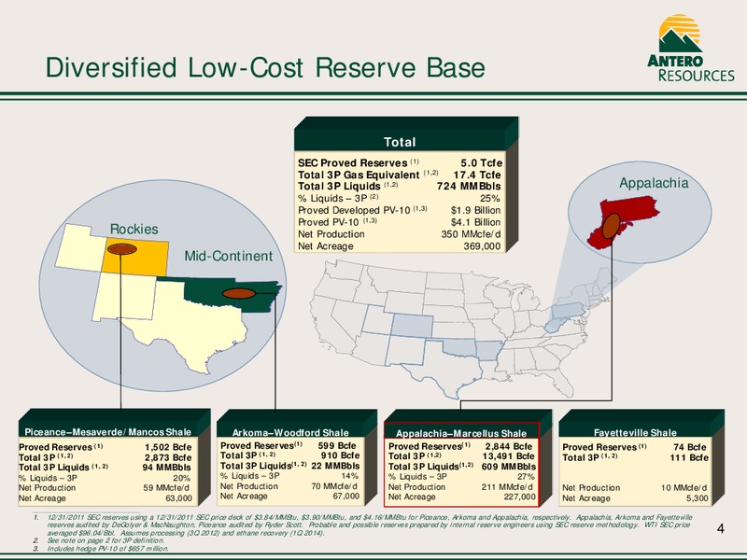Click 70 MMcfe/d Arkoma net production
747x560 pixels.
(x=334, y=486)
